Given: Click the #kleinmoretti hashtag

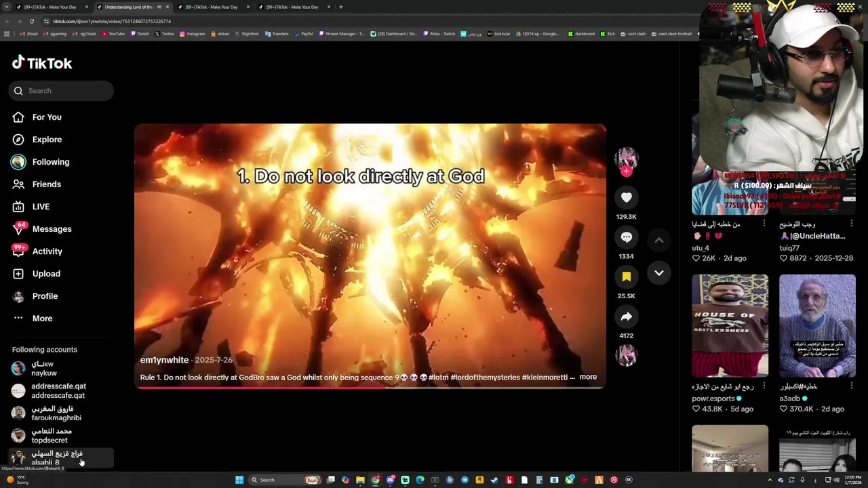Looking at the screenshot, I should pos(545,378).
